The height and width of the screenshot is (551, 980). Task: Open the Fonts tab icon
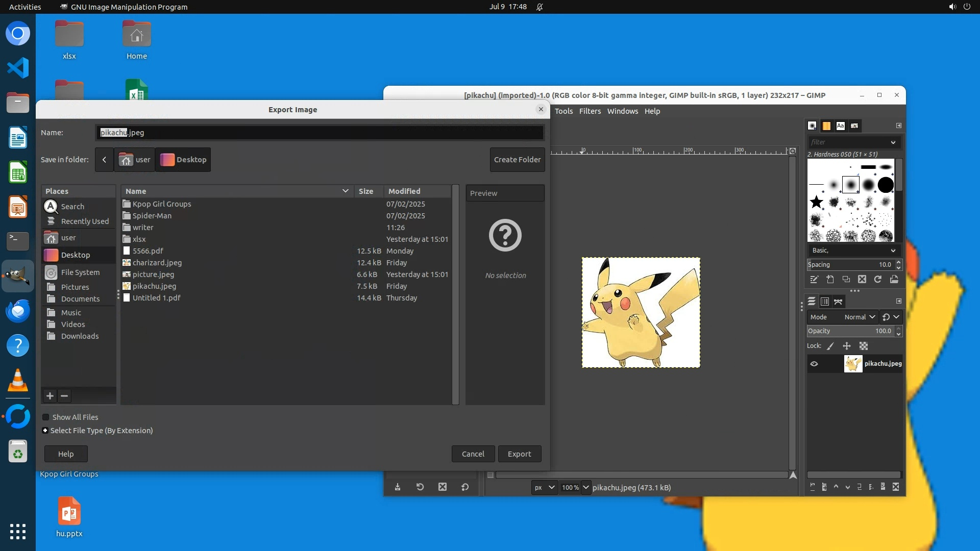coord(840,126)
